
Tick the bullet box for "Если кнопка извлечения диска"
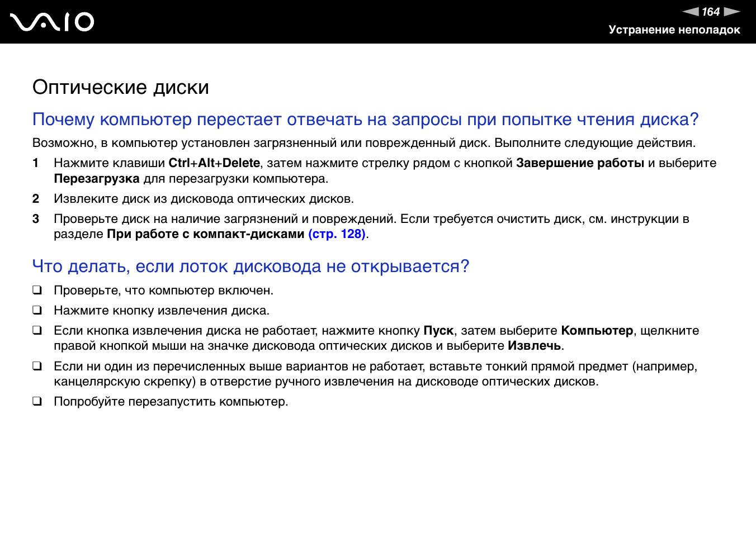37,330
